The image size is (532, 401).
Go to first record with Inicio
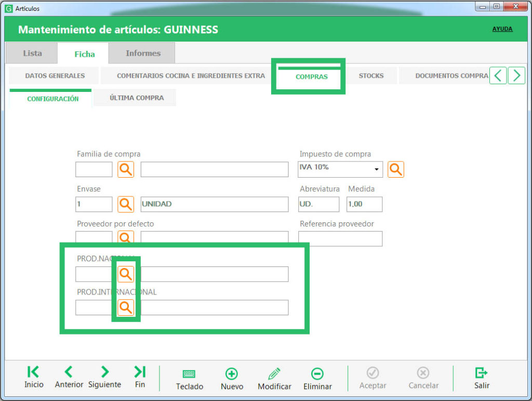tap(34, 377)
